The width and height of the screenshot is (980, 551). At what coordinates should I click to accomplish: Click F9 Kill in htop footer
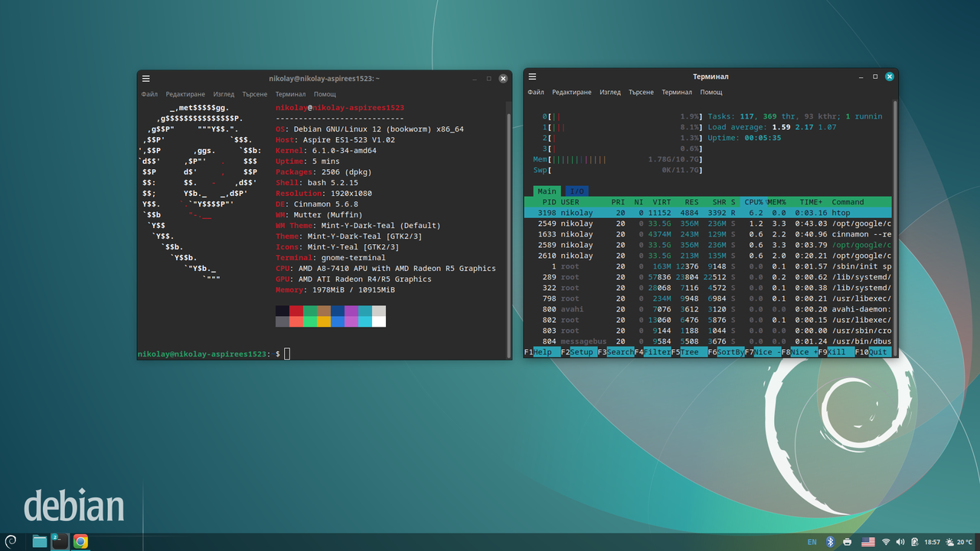836,352
